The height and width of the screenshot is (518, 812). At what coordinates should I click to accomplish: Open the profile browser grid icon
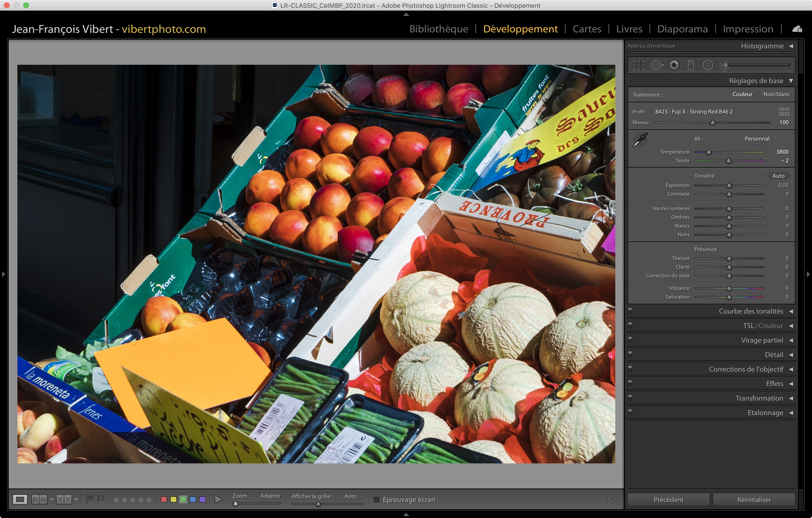coord(784,112)
